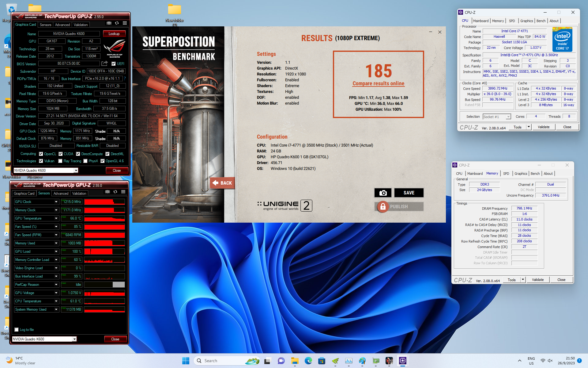The image size is (588, 368).
Task: Toggle the UEFI checkbox in GPU-Z
Action: click(114, 64)
